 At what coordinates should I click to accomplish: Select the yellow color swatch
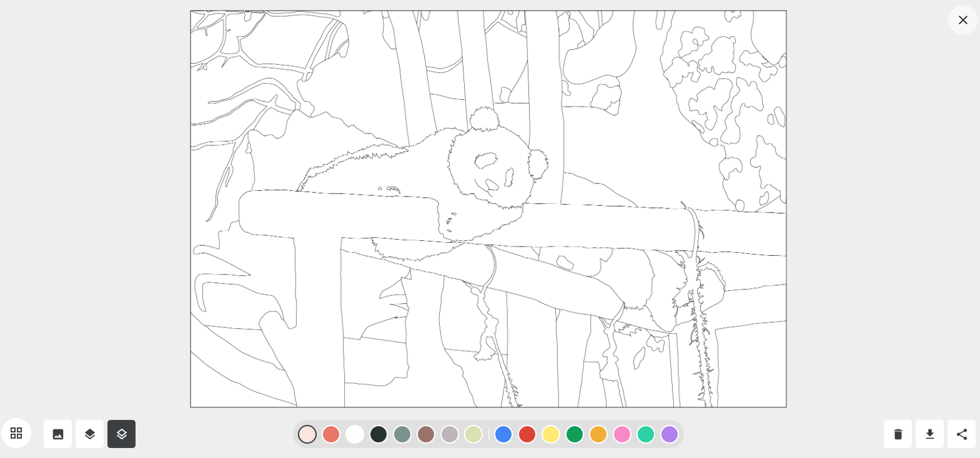[x=551, y=434]
